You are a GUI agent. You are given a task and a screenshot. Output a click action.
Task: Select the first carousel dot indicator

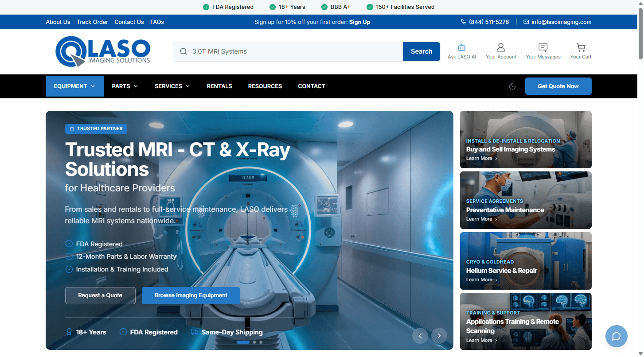[243, 342]
